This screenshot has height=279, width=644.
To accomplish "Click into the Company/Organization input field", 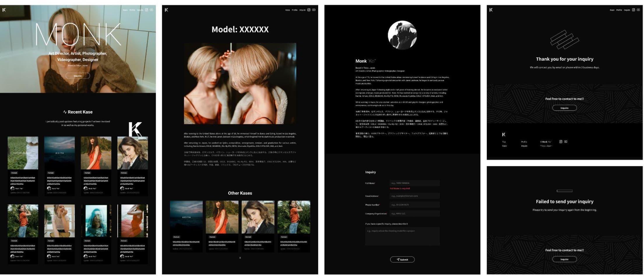I will click(x=414, y=213).
